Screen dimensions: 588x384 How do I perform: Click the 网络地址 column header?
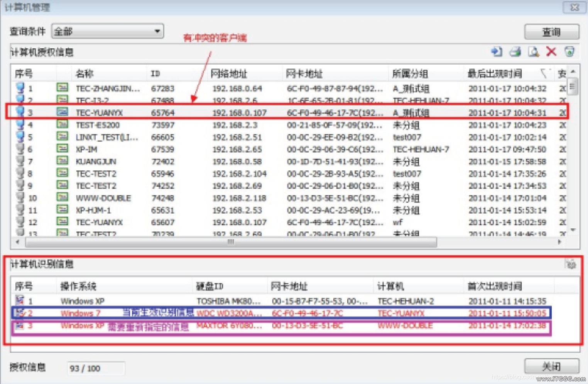pyautogui.click(x=245, y=73)
